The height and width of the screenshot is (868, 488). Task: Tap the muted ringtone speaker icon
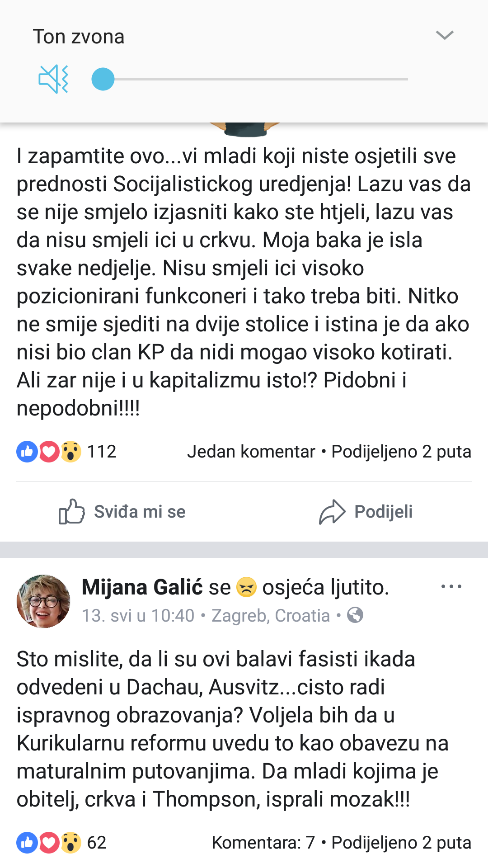[53, 79]
